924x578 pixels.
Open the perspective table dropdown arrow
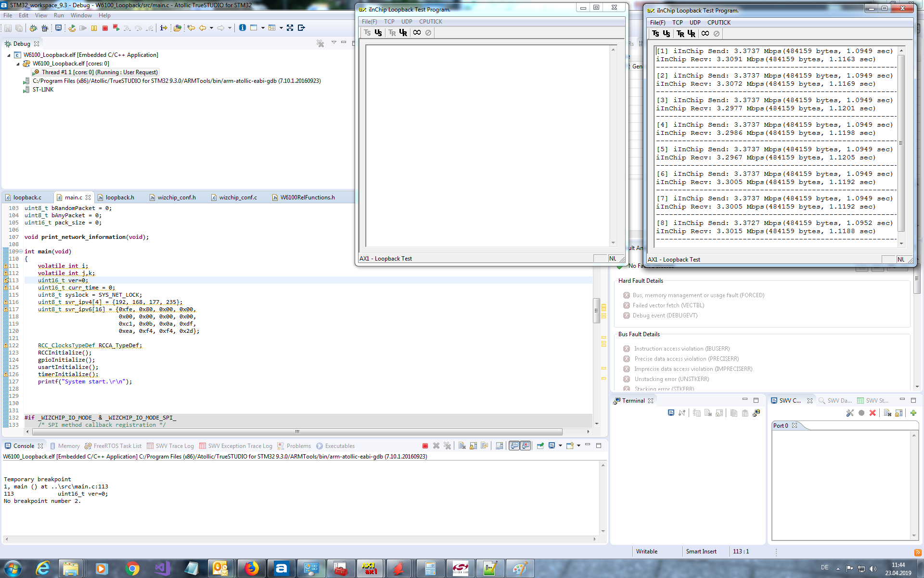point(281,28)
